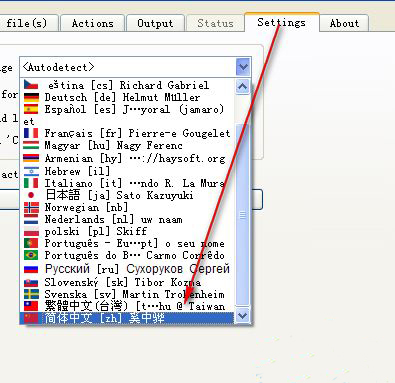Screen dimensions: 395x383
Task: Choose Hebrew [il] language
Action: coord(128,171)
